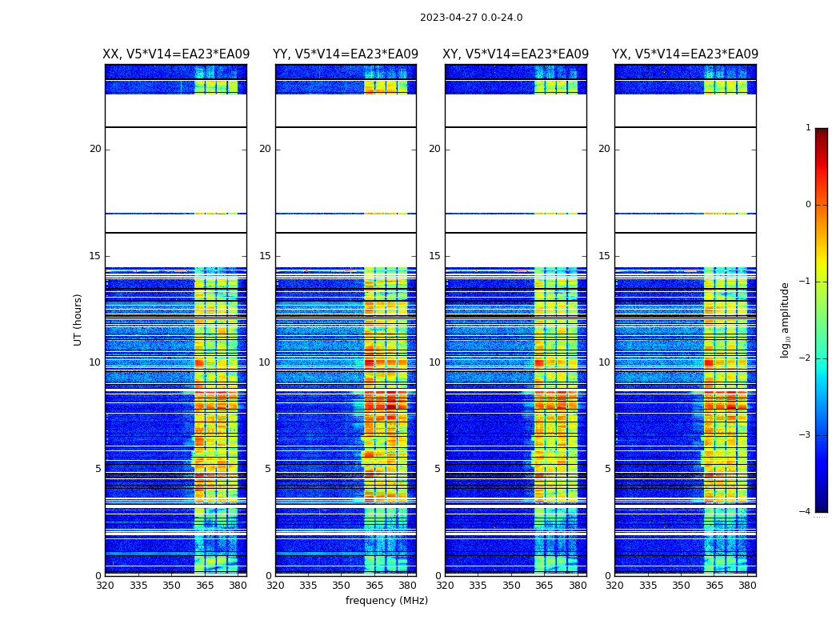
Task: Click the 350 tick label under XY panel
Action: (511, 586)
